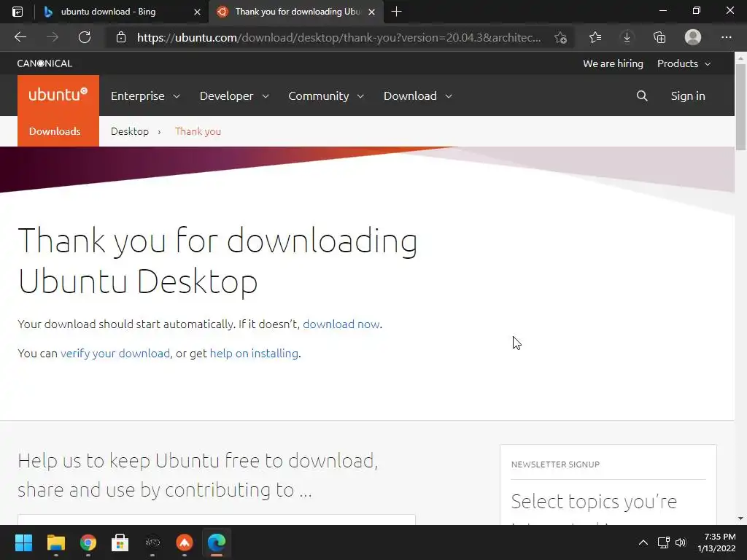
Task: Open Microsoft Store from taskbar
Action: pos(120,542)
